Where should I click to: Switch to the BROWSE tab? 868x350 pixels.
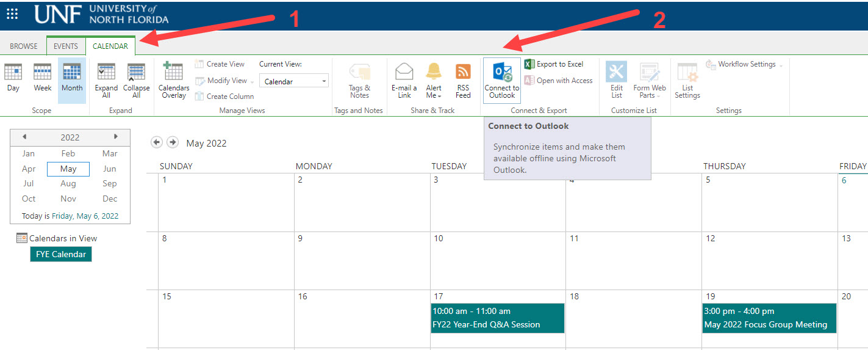(x=24, y=46)
